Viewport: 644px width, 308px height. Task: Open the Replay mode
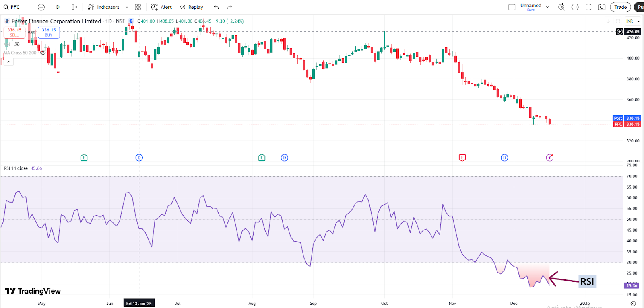pyautogui.click(x=192, y=7)
